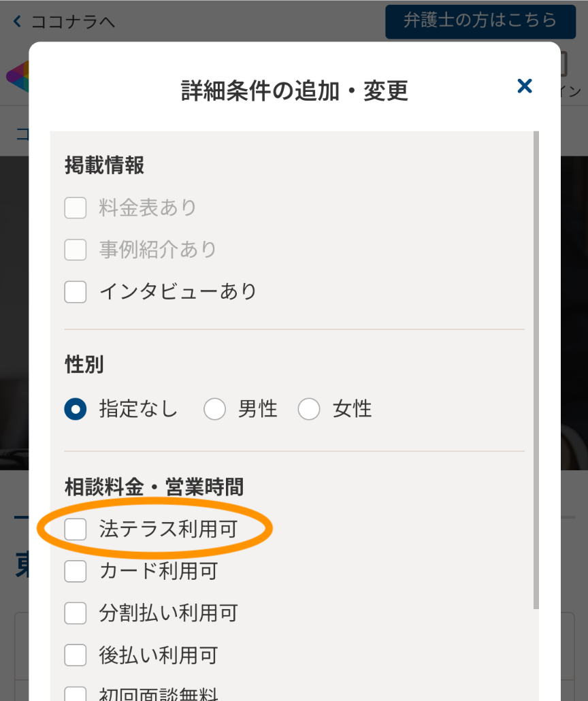588x701 pixels.
Task: Check the 分割払い利用可 option
Action: (76, 613)
